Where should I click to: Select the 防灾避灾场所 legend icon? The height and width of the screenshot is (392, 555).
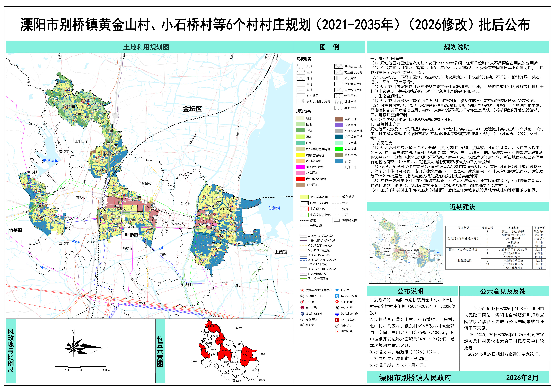(x=337, y=296)
